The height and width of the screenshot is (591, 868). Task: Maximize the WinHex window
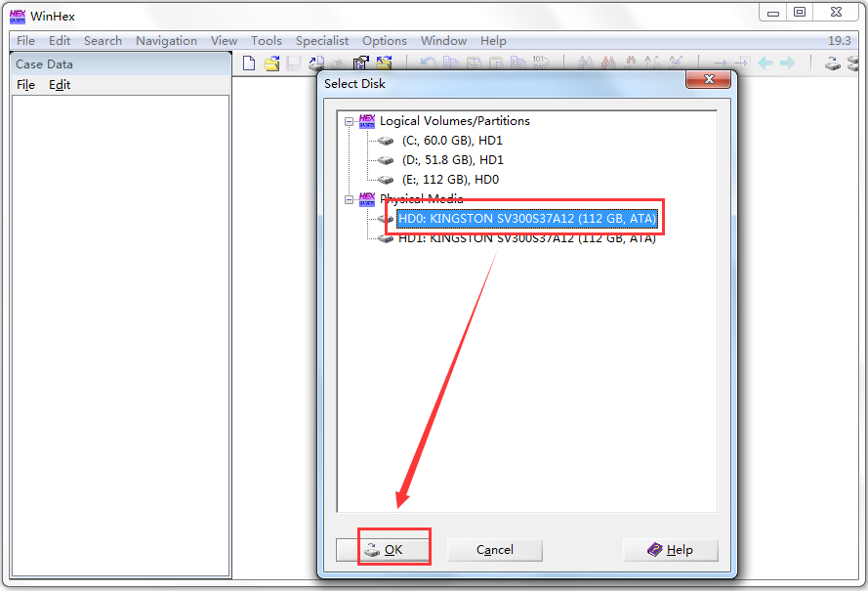(800, 12)
